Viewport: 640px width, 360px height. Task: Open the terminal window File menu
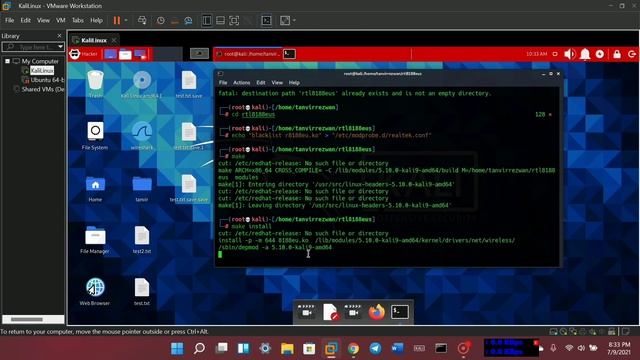223,83
